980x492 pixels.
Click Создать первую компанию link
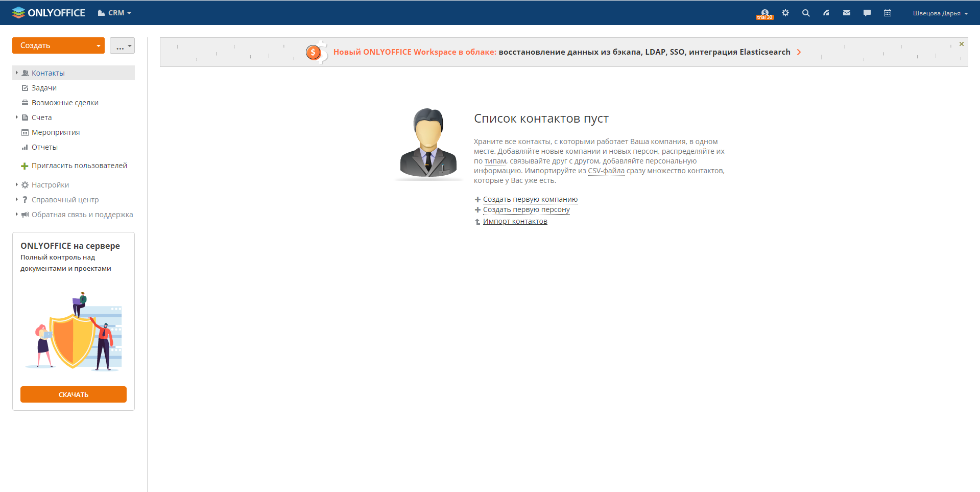[x=530, y=199]
